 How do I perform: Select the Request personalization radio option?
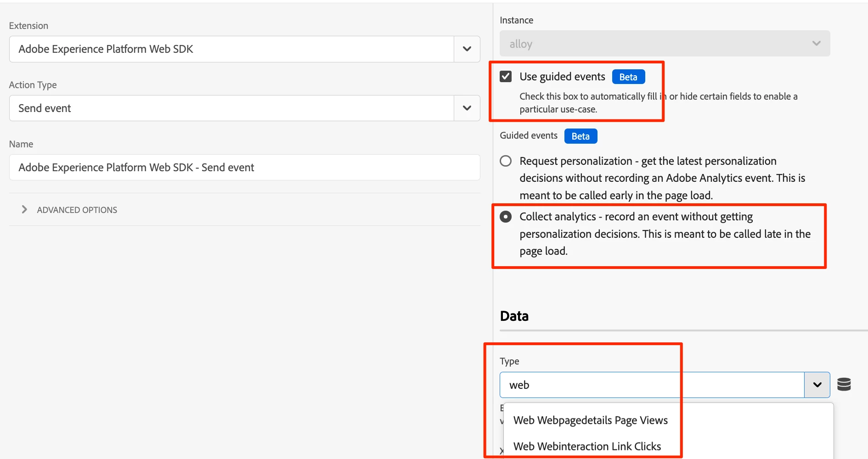click(506, 161)
